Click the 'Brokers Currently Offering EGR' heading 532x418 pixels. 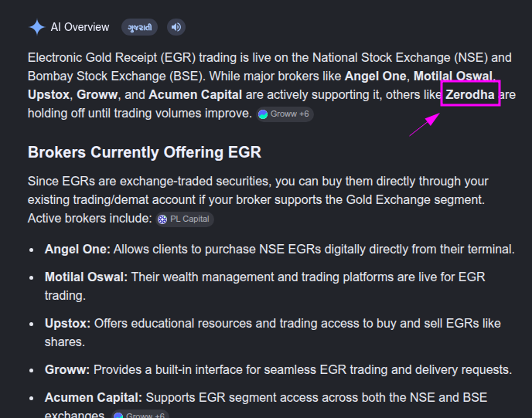click(x=145, y=152)
